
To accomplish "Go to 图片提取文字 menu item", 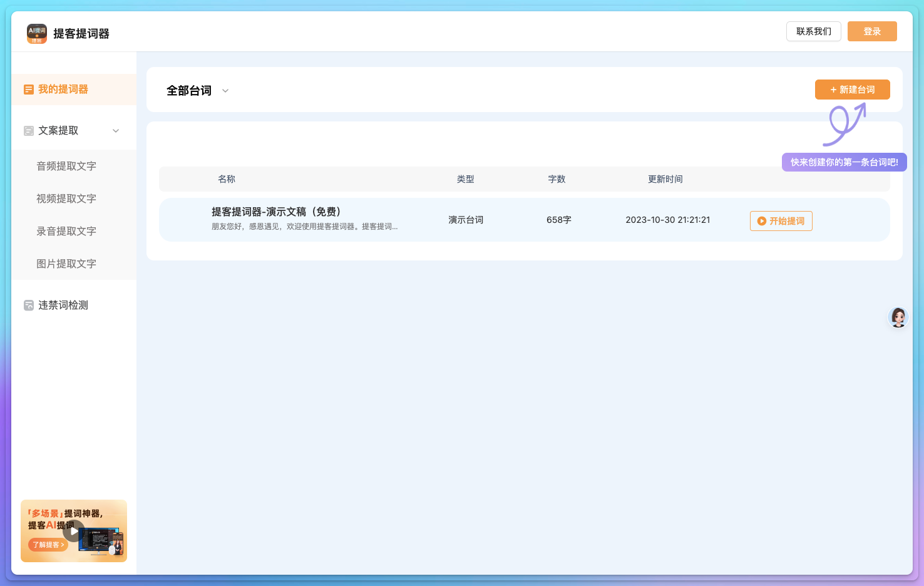I will [66, 264].
